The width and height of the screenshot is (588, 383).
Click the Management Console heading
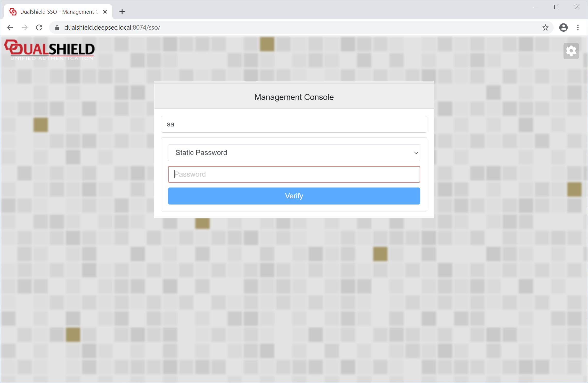click(x=294, y=97)
